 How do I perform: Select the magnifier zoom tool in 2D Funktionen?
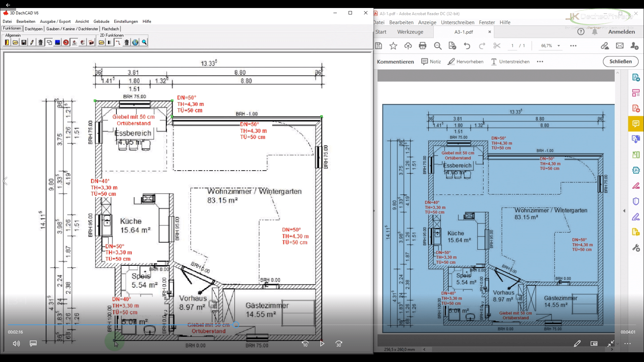pos(144,42)
